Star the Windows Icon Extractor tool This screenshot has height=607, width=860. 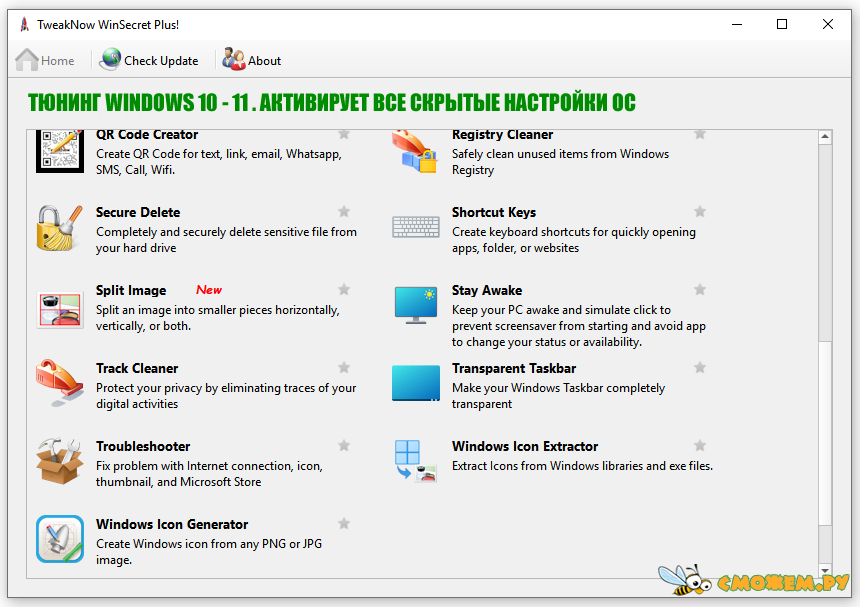(700, 445)
